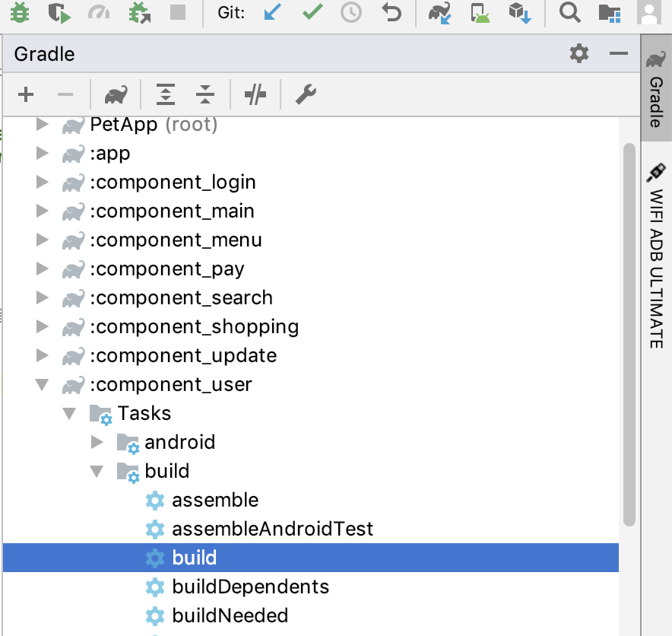Expand all nodes in Gradle tree
Viewport: 672px width, 636px height.
(166, 94)
